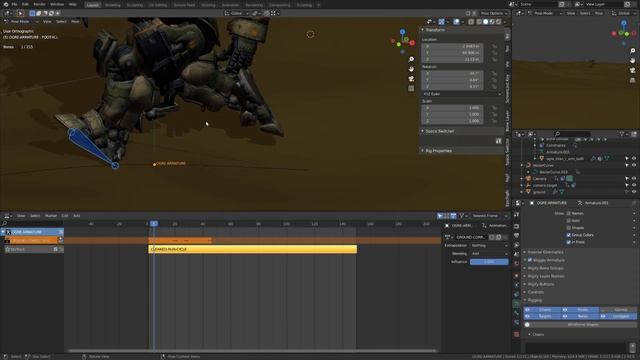Open the Edit menu
The image size is (640, 360).
point(25,4)
